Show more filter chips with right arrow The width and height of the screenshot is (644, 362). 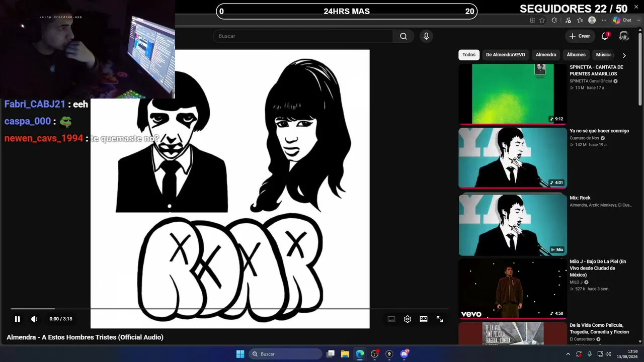tap(624, 55)
